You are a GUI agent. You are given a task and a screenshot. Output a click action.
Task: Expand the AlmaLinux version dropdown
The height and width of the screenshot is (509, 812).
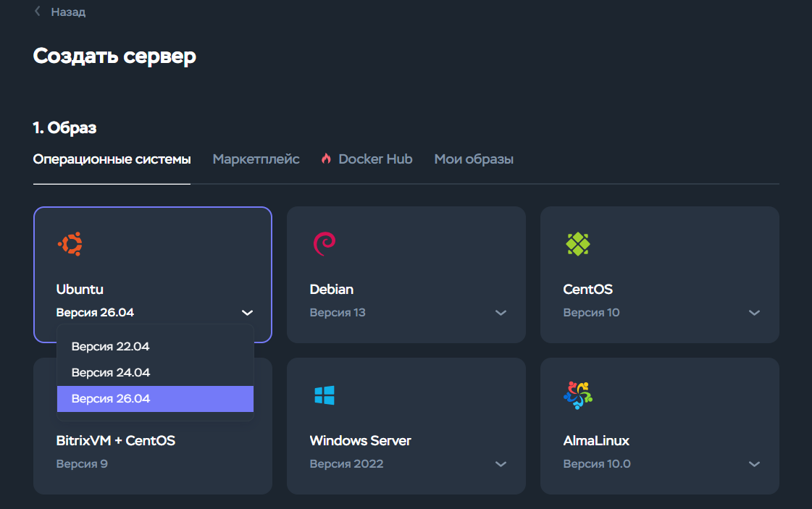pyautogui.click(x=754, y=464)
